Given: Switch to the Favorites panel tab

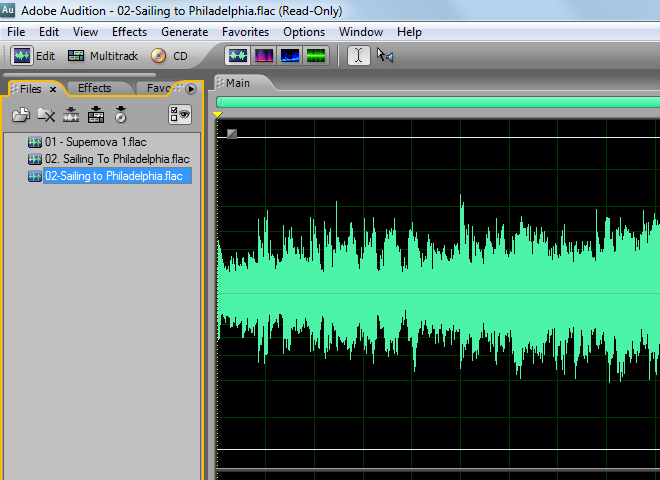Looking at the screenshot, I should pyautogui.click(x=159, y=88).
